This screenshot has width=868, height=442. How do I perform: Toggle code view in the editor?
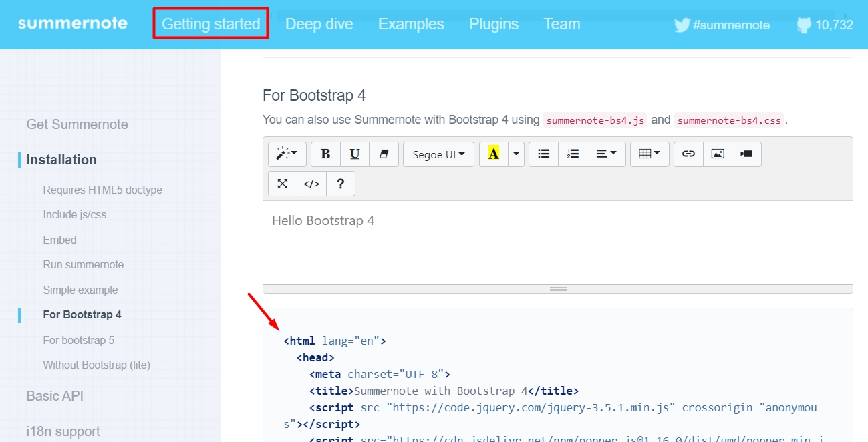(311, 184)
